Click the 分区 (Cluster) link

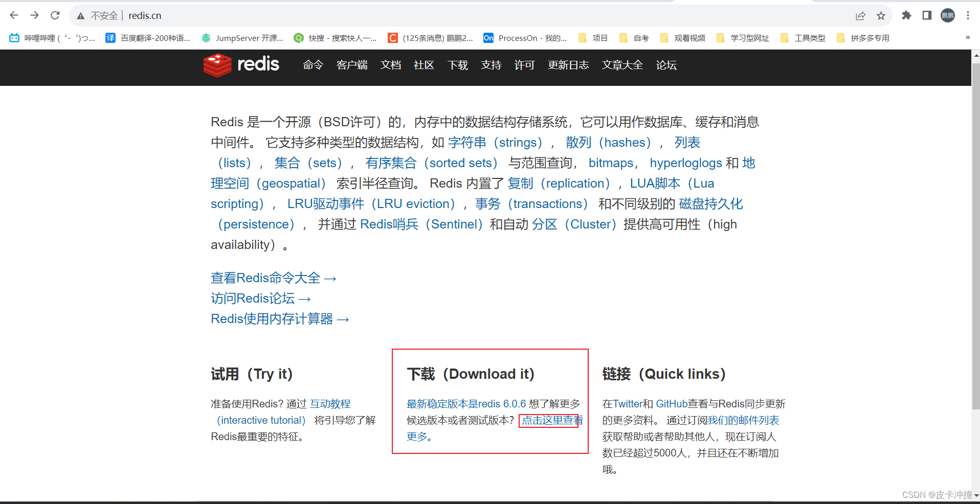574,224
